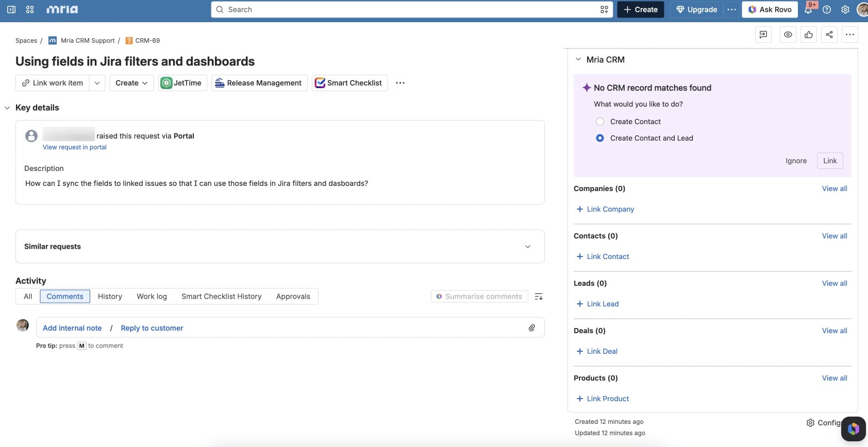Focus the Search input field

411,9
